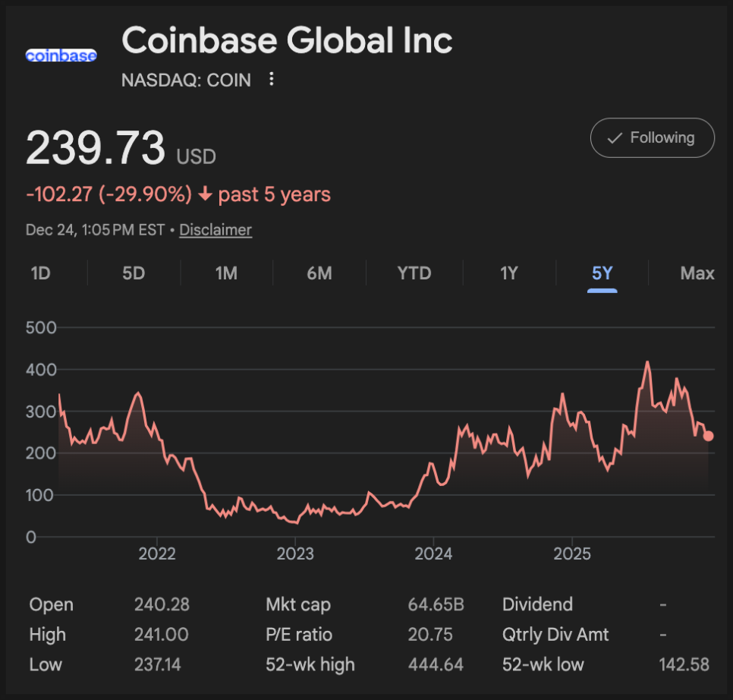733x700 pixels.
Task: Click the active 5Y tab
Action: [602, 273]
